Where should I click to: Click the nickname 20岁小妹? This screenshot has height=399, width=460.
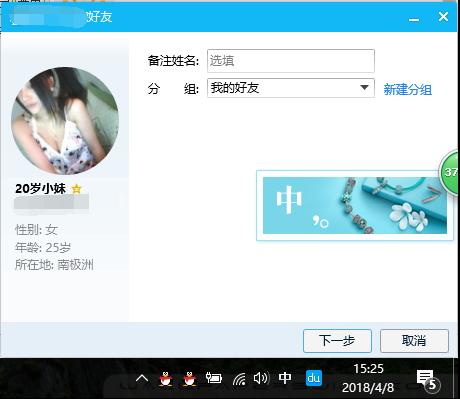[x=40, y=189]
